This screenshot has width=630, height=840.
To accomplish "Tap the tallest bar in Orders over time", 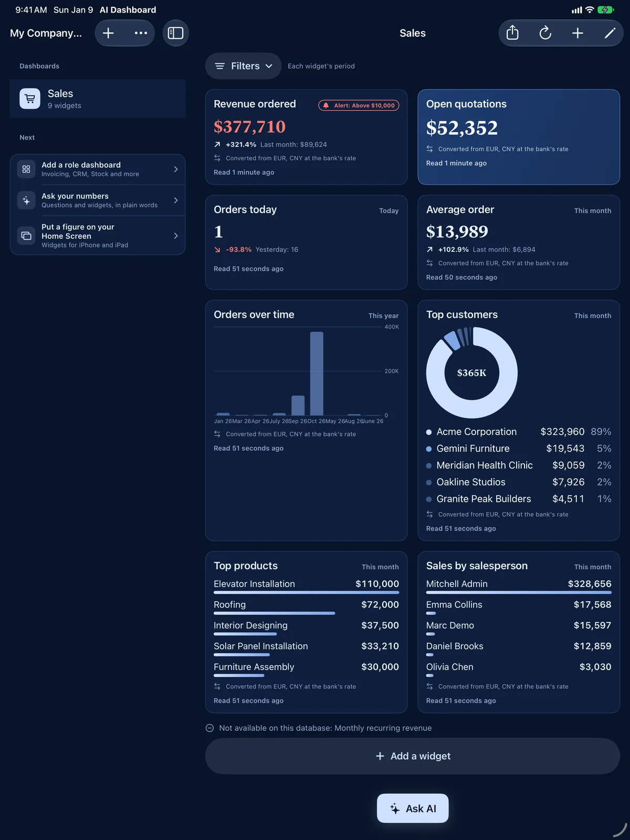I will pyautogui.click(x=317, y=374).
